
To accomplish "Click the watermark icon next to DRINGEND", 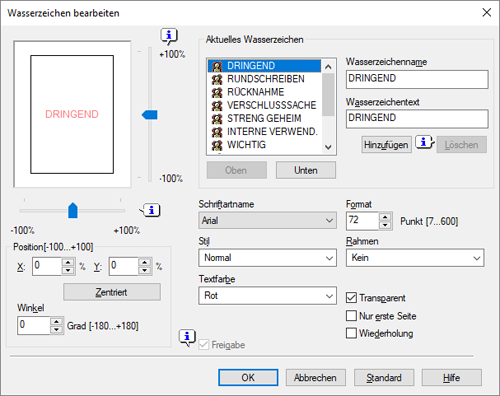I will coord(217,66).
